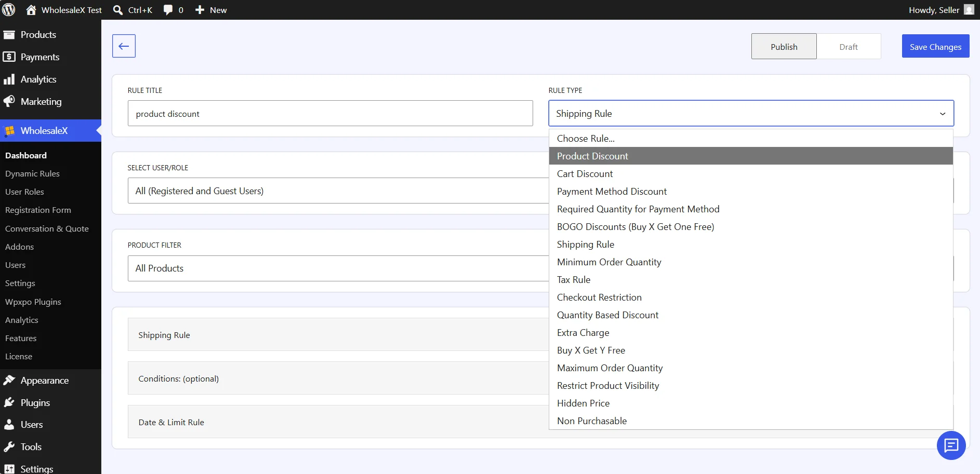Open Addons submenu link
Viewport: 980px width, 474px height.
tap(19, 247)
